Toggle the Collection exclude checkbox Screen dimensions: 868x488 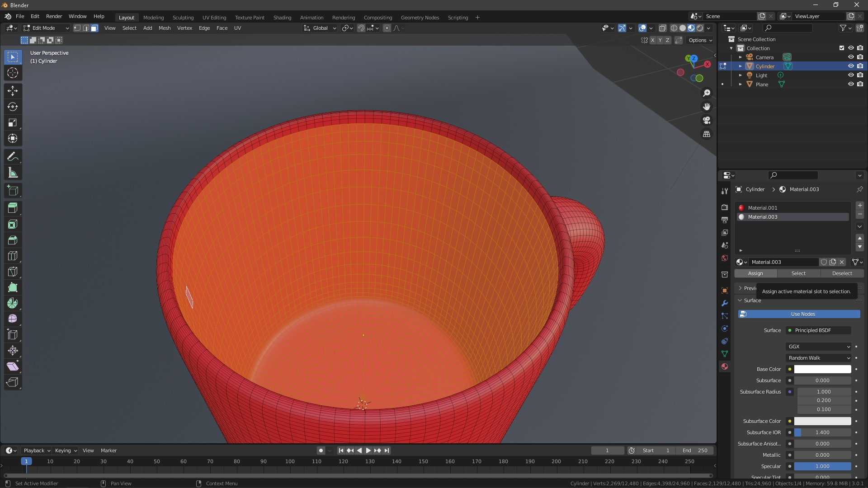coord(842,48)
